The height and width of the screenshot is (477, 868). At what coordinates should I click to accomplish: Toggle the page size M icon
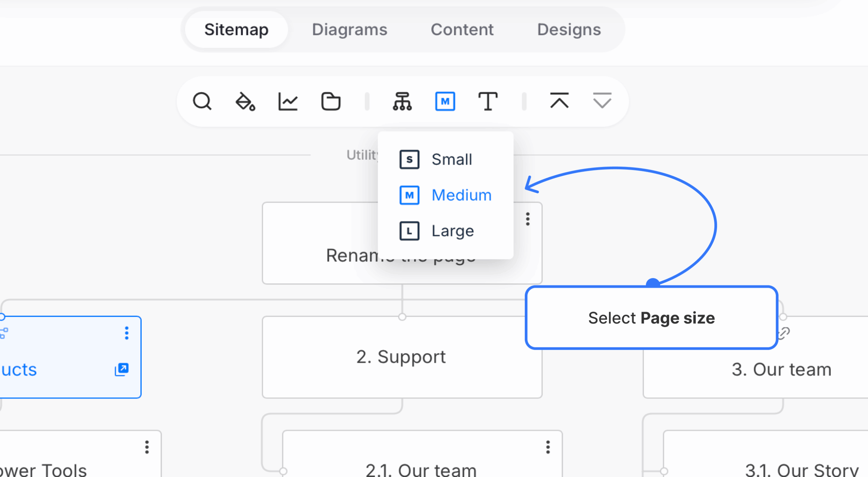[445, 101]
